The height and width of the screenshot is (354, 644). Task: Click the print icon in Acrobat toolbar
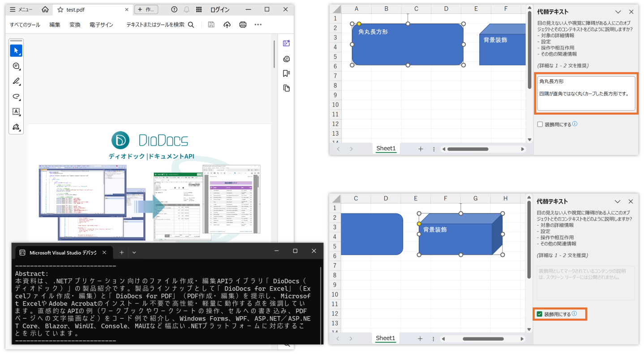(243, 25)
